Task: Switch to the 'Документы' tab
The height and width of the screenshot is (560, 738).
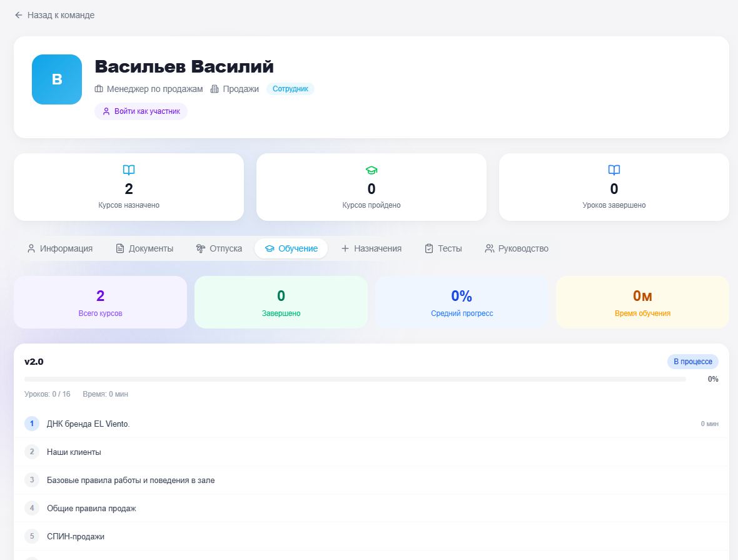Action: pyautogui.click(x=144, y=248)
